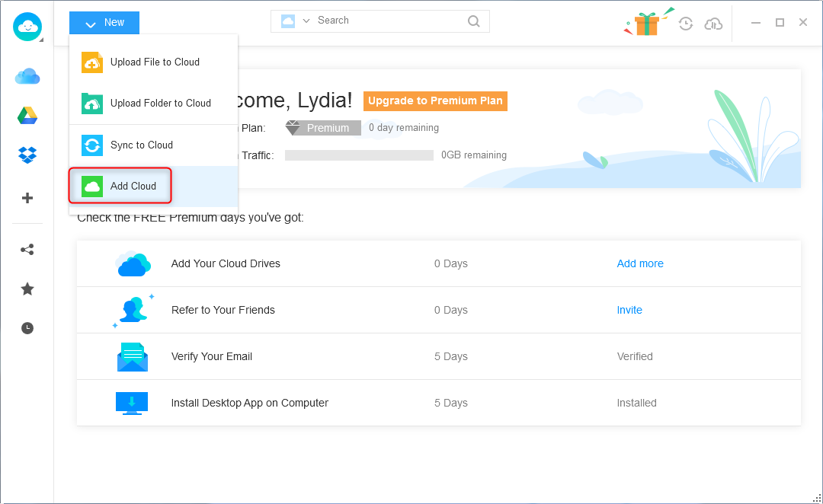The width and height of the screenshot is (823, 504).
Task: Expand the search cloud selector chevron
Action: point(306,21)
